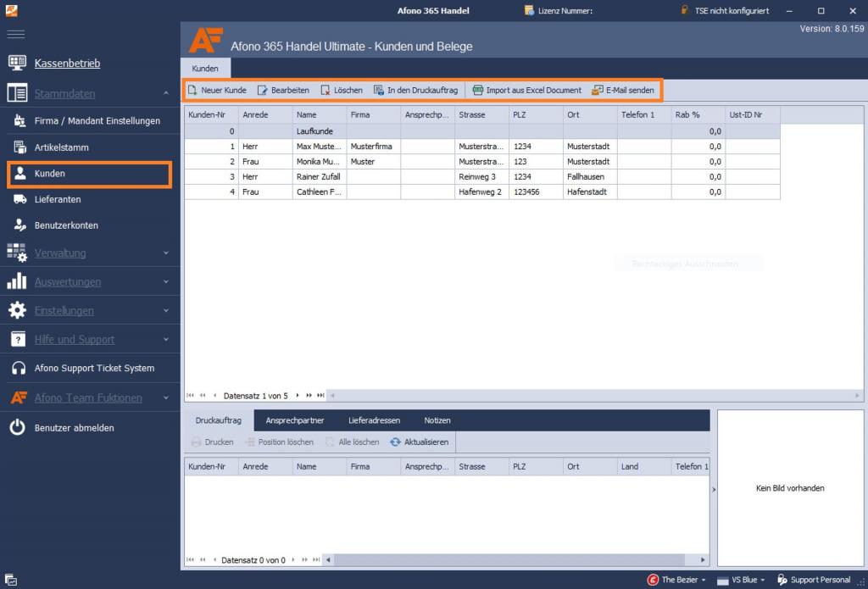Screen dimensions: 868x589
Task: Jump to last record in customer navigator
Action: click(x=320, y=395)
